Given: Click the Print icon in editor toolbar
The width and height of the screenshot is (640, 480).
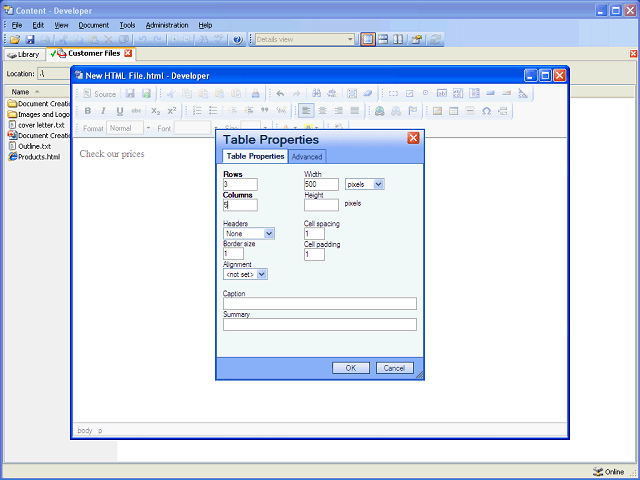Looking at the screenshot, I should (x=256, y=94).
